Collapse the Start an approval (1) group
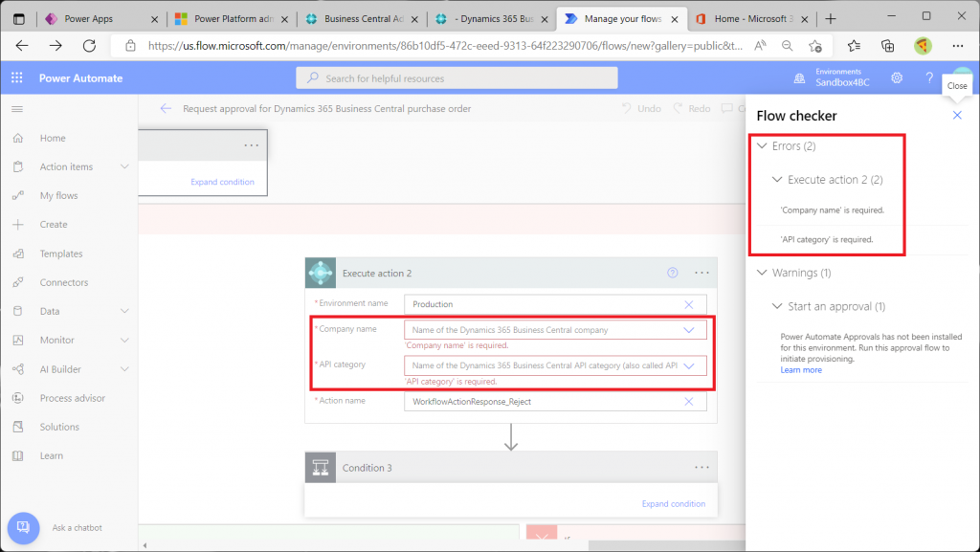This screenshot has width=980, height=552. tap(777, 306)
